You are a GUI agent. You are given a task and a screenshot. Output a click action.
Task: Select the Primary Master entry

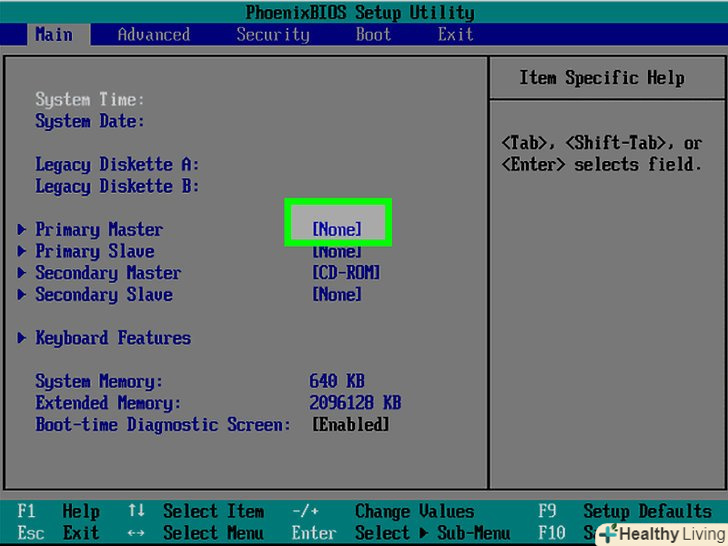click(x=99, y=230)
